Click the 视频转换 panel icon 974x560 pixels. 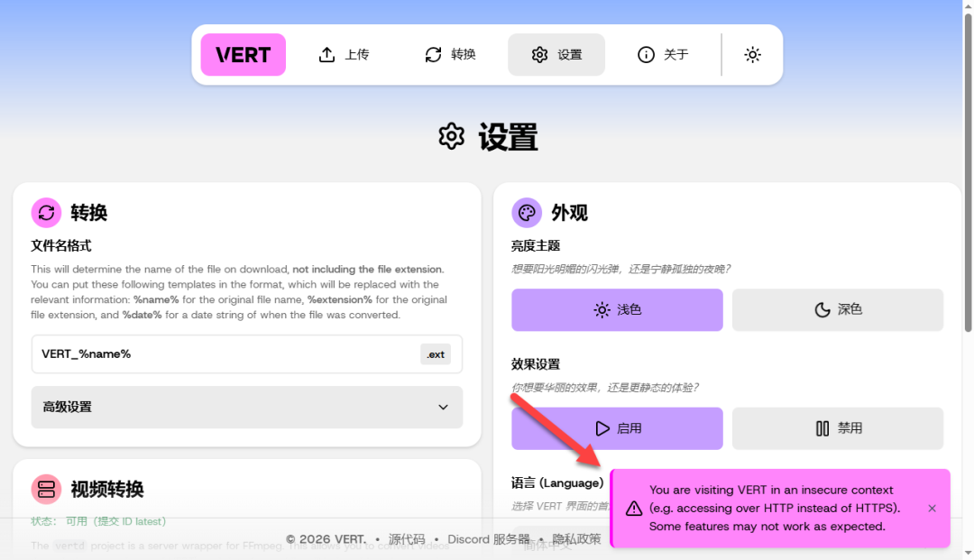tap(44, 490)
